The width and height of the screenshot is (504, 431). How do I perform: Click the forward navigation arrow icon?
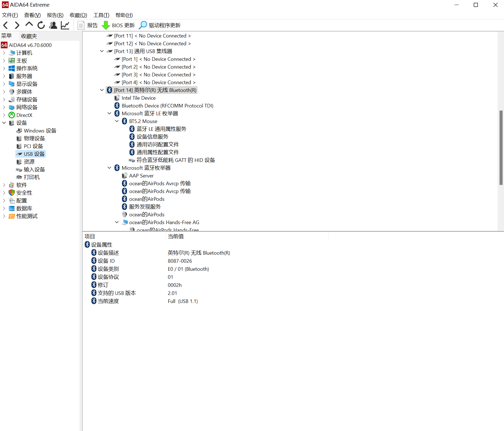[17, 25]
